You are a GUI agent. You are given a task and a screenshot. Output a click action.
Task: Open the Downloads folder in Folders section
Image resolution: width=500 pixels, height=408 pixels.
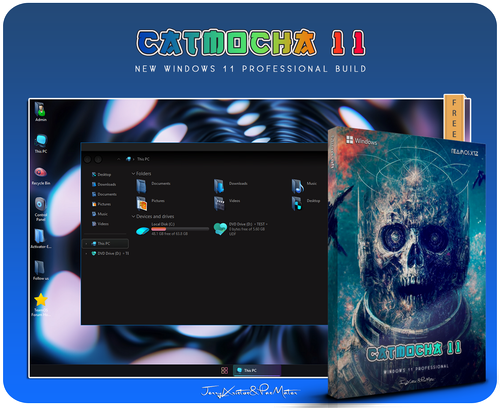coord(231,185)
